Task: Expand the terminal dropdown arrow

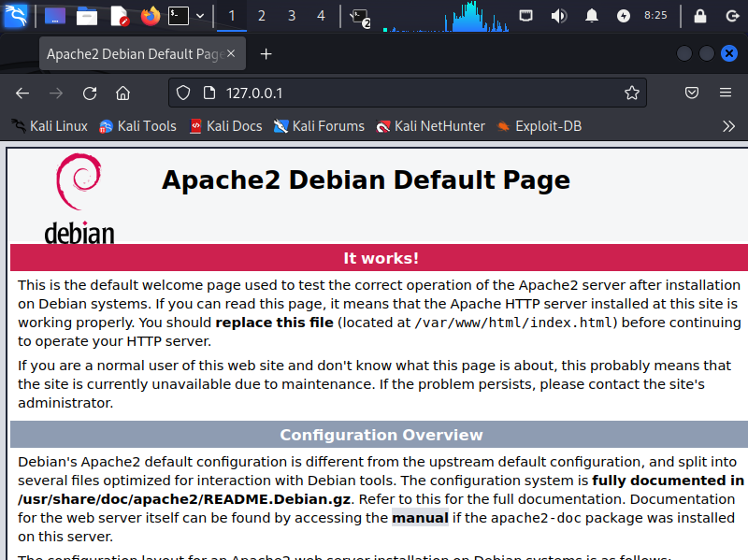Action: click(200, 16)
